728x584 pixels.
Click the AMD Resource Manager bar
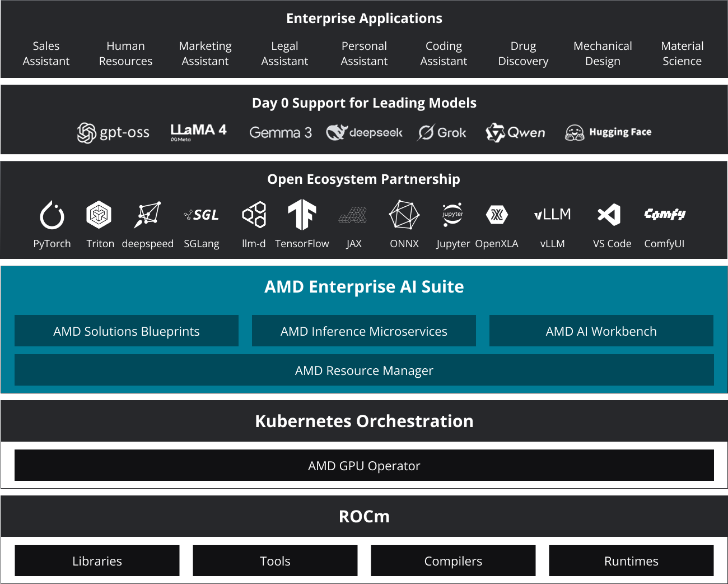[x=364, y=370]
